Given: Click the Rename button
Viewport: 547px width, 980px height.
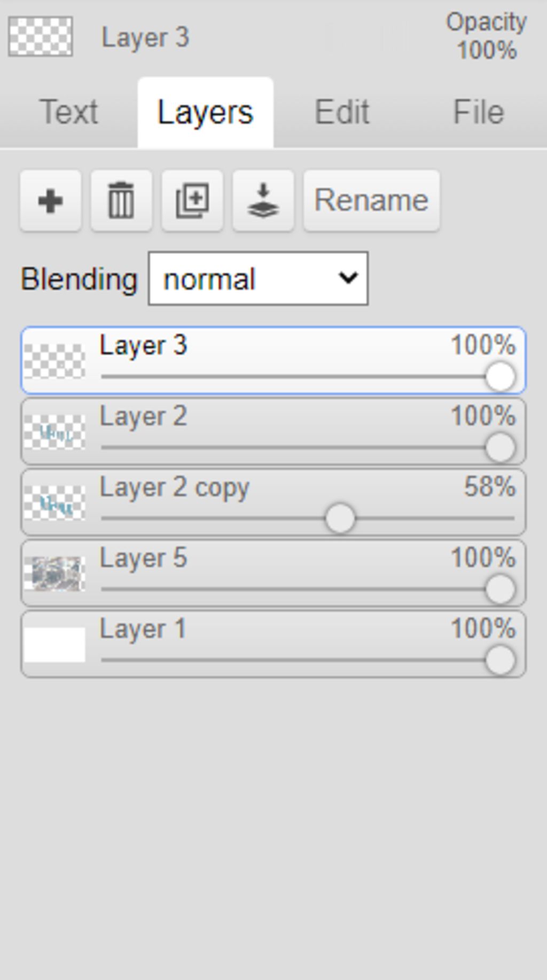Looking at the screenshot, I should [372, 201].
